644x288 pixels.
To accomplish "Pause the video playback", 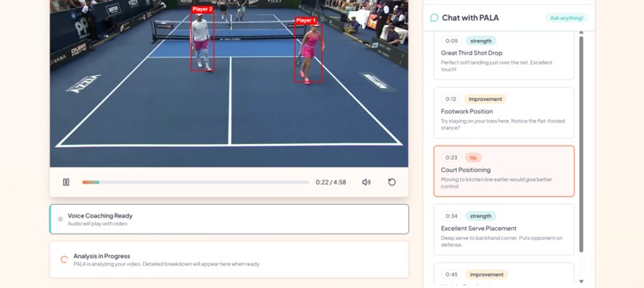I will pyautogui.click(x=66, y=182).
